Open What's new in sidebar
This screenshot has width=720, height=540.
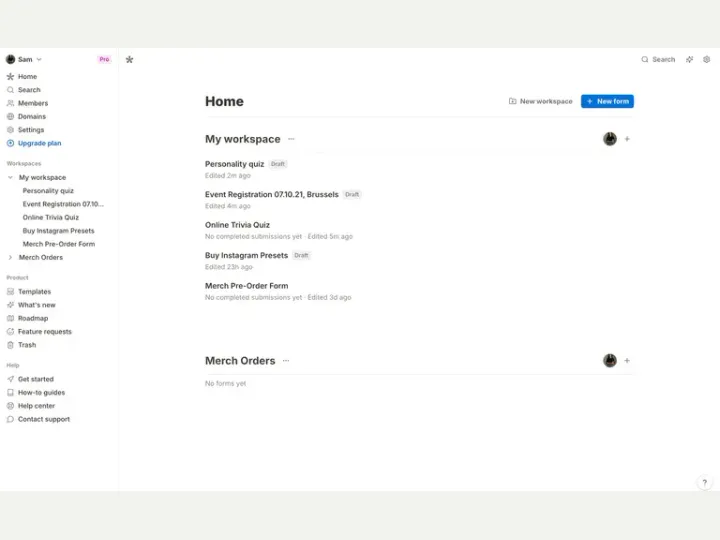[37, 305]
